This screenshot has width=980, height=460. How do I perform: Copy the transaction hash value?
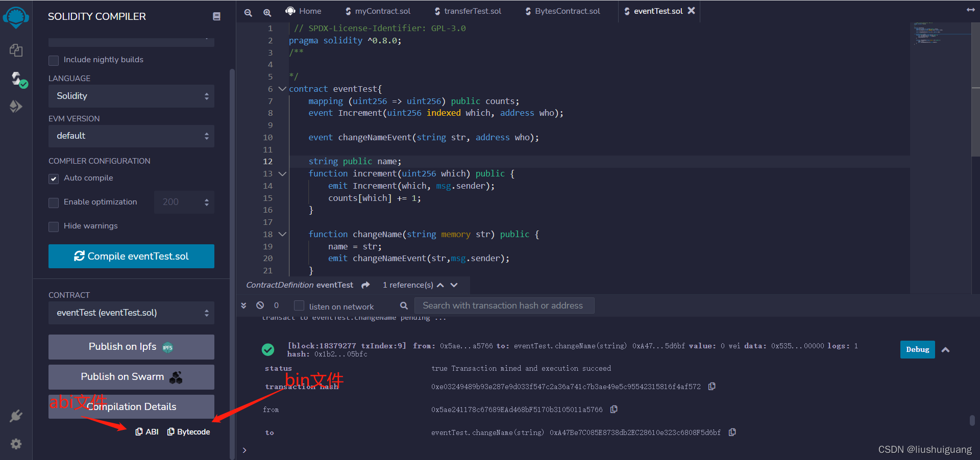712,387
